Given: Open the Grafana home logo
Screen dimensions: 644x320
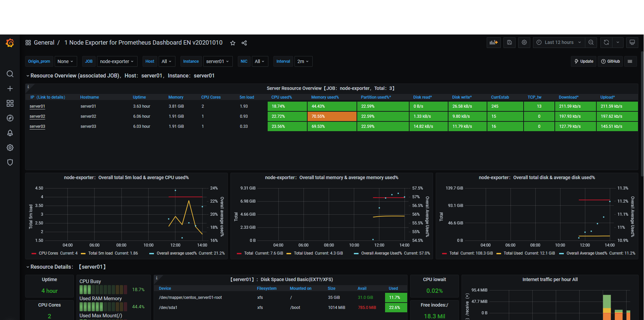Looking at the screenshot, I should [x=10, y=43].
